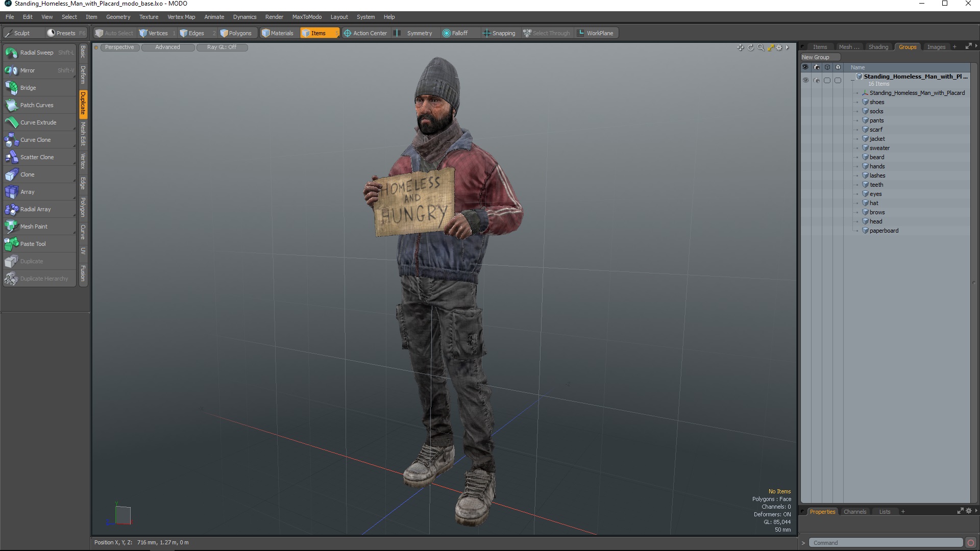Select the beard mesh item

(877, 157)
